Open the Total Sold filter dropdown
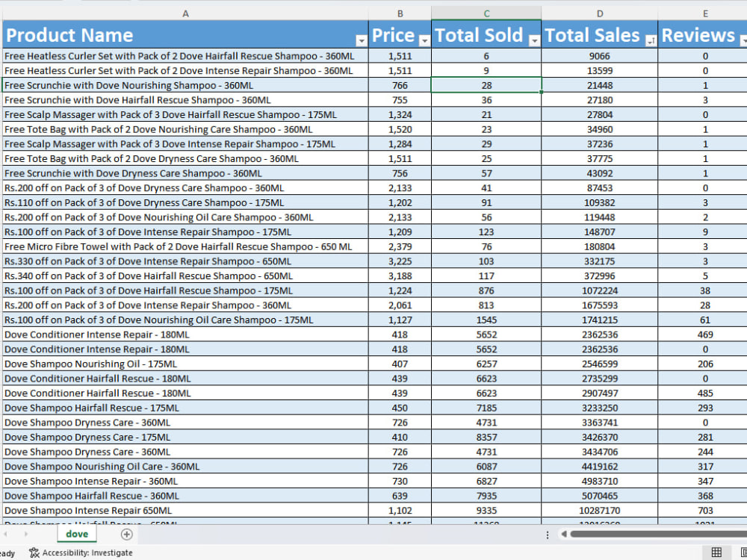This screenshot has width=747, height=560. (535, 41)
